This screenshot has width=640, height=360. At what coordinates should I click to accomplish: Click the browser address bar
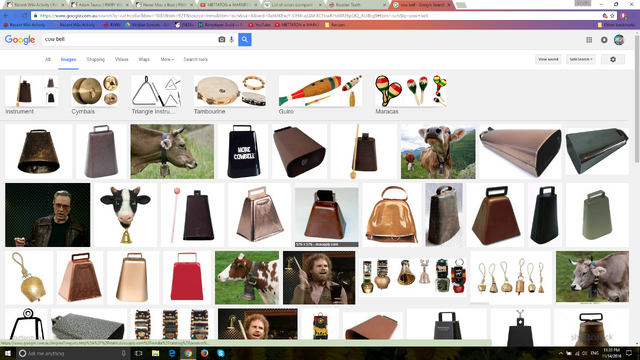[318, 16]
